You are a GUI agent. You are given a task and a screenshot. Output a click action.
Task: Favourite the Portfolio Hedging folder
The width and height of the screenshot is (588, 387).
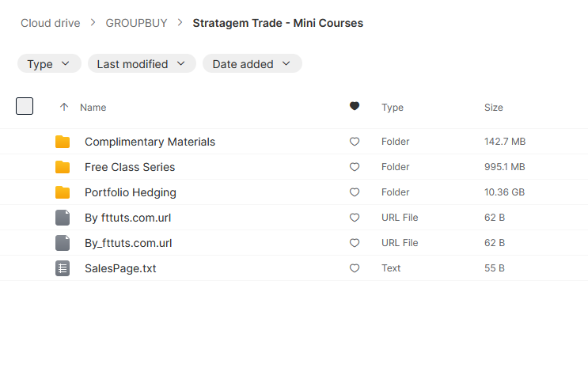(x=355, y=192)
